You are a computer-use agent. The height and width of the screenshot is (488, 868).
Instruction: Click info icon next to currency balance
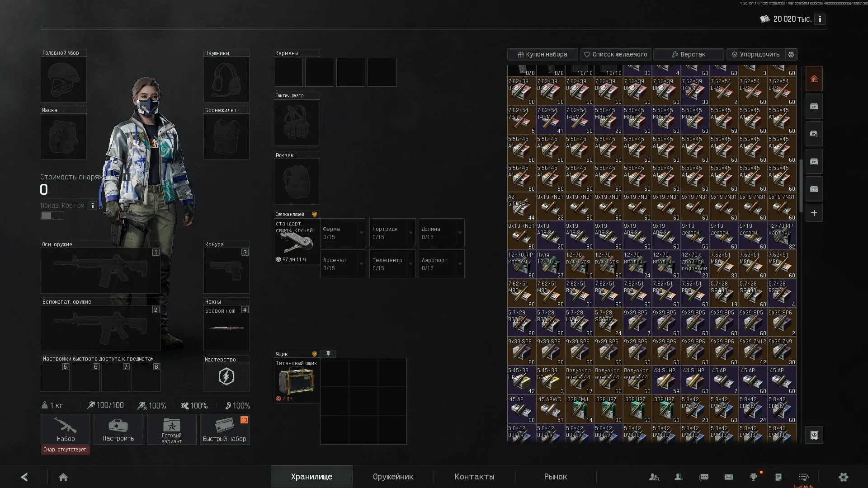pos(820,19)
